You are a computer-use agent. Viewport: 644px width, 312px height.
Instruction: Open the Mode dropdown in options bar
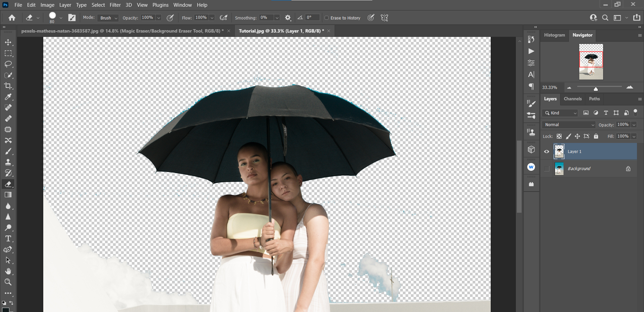[x=108, y=18]
